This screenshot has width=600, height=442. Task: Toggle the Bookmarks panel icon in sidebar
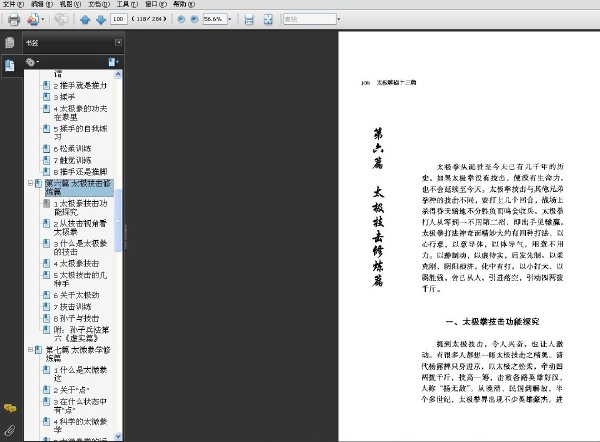coord(10,66)
